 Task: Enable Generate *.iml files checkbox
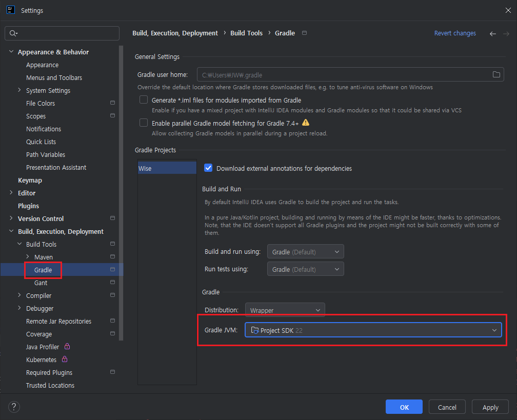[144, 100]
